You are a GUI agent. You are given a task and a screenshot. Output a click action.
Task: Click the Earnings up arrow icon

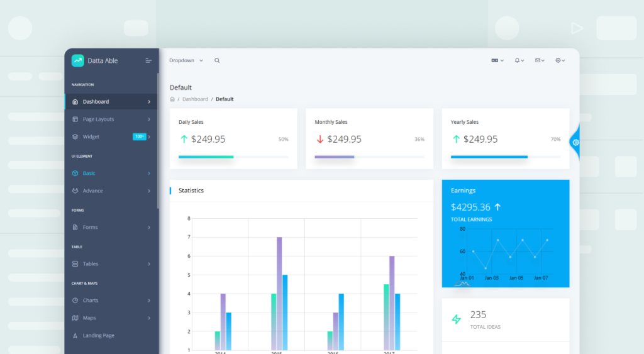[498, 207]
